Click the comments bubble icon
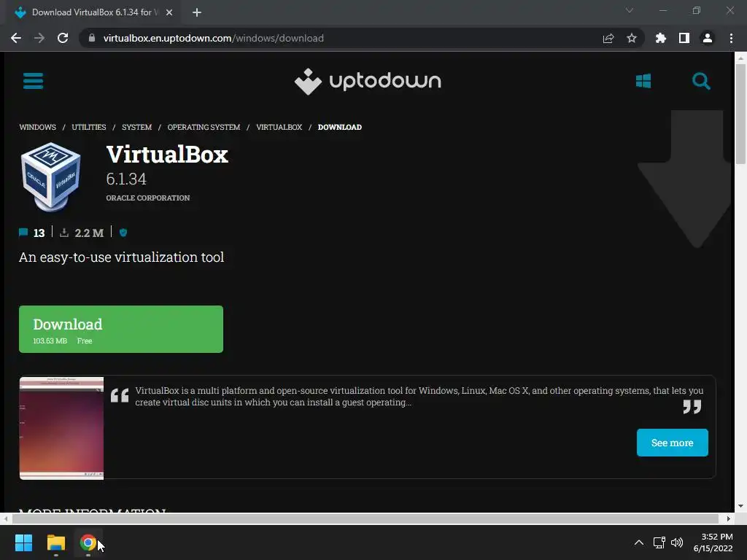747x560 pixels. [23, 233]
